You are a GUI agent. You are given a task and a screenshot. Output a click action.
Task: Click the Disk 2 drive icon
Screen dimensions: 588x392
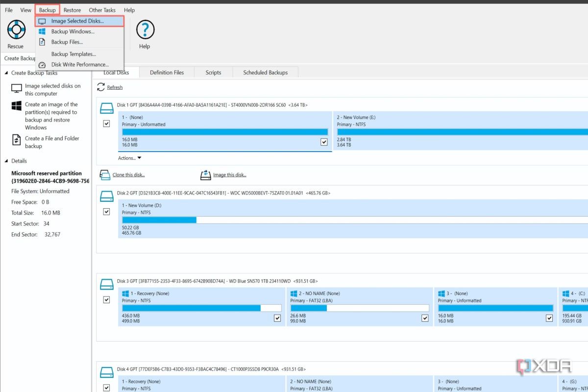[106, 196]
